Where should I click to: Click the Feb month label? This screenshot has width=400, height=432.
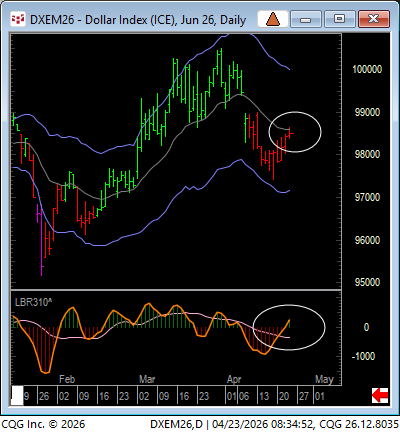(67, 379)
